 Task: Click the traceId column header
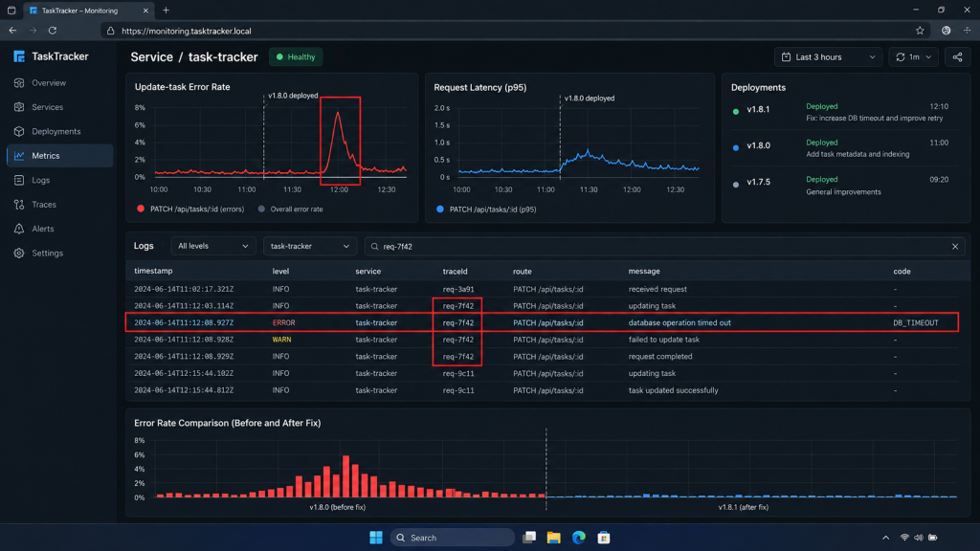[x=455, y=271]
